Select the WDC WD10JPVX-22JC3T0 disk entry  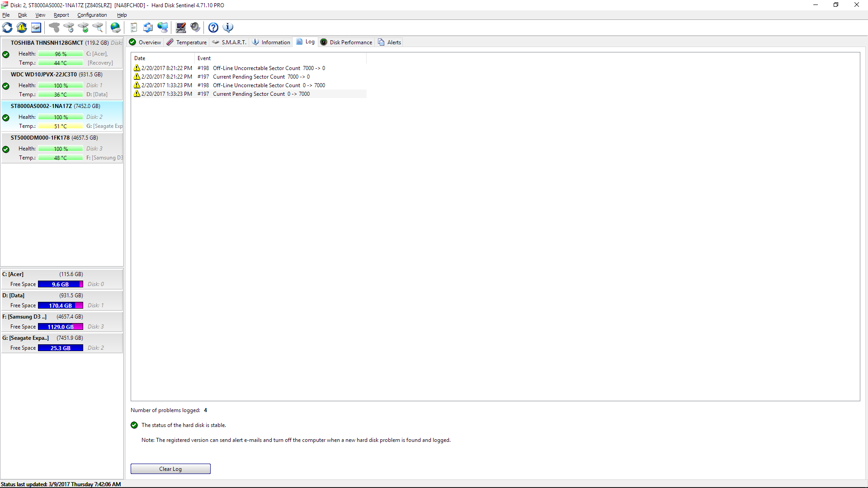(x=62, y=84)
